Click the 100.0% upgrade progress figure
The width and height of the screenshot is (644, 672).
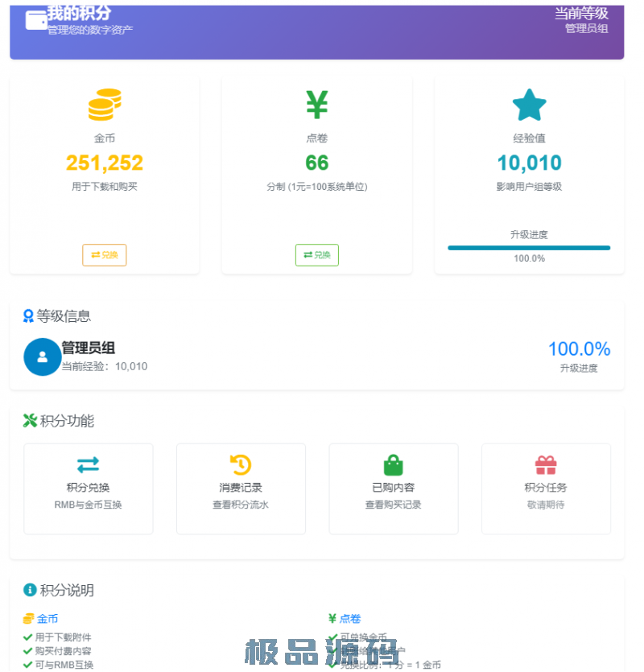tap(579, 349)
